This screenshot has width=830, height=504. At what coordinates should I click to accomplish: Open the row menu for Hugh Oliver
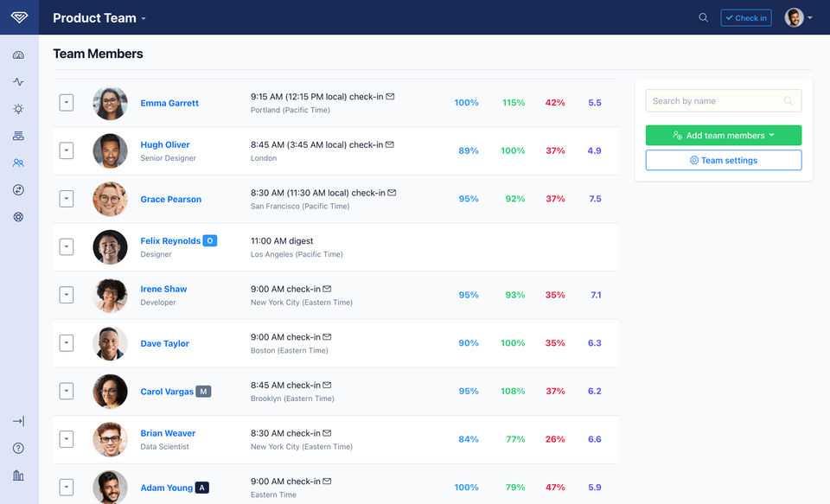point(67,151)
